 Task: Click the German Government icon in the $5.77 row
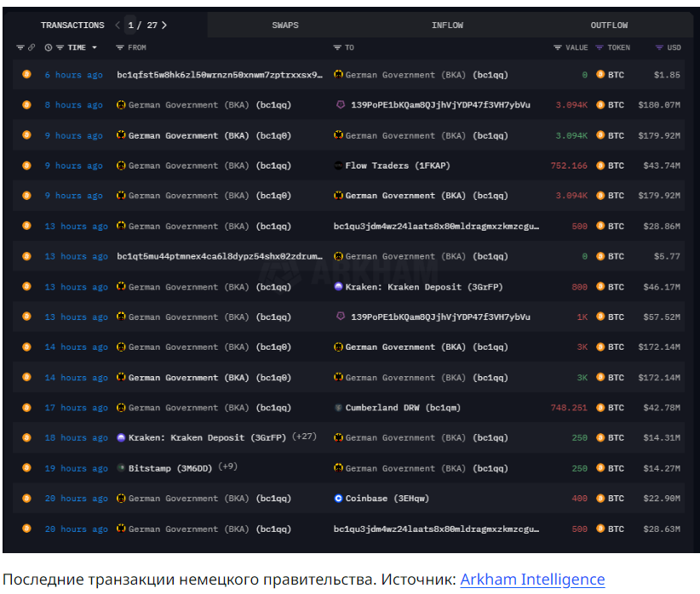pyautogui.click(x=338, y=256)
